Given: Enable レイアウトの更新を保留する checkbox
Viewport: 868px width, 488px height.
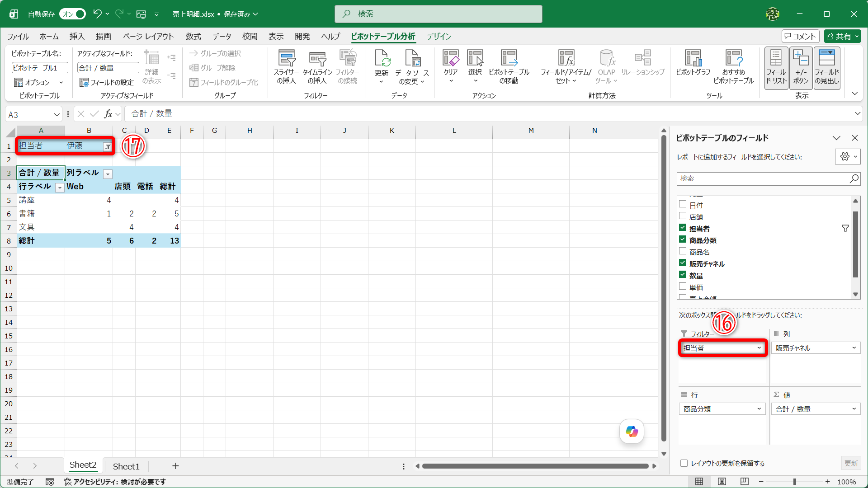Looking at the screenshot, I should click(x=684, y=463).
